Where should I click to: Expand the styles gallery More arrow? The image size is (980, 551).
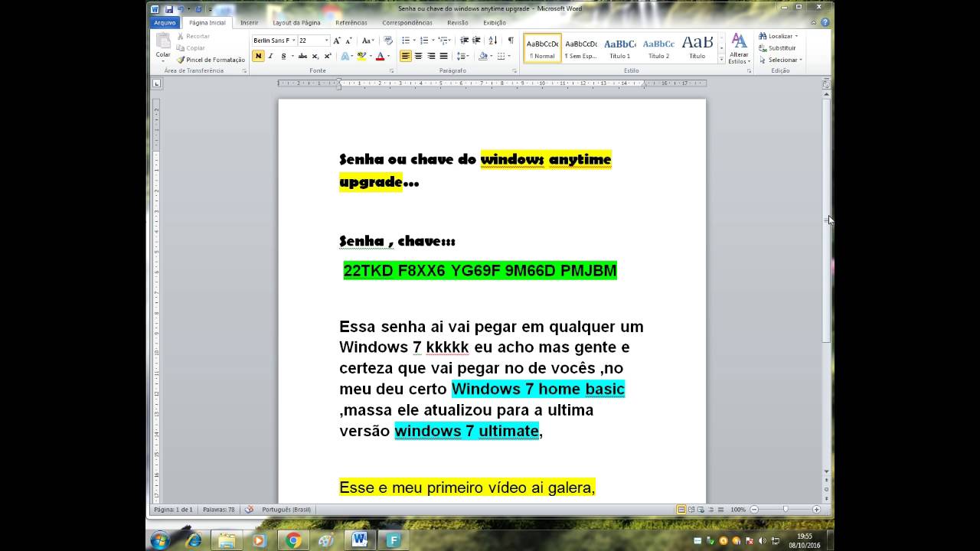[x=721, y=59]
